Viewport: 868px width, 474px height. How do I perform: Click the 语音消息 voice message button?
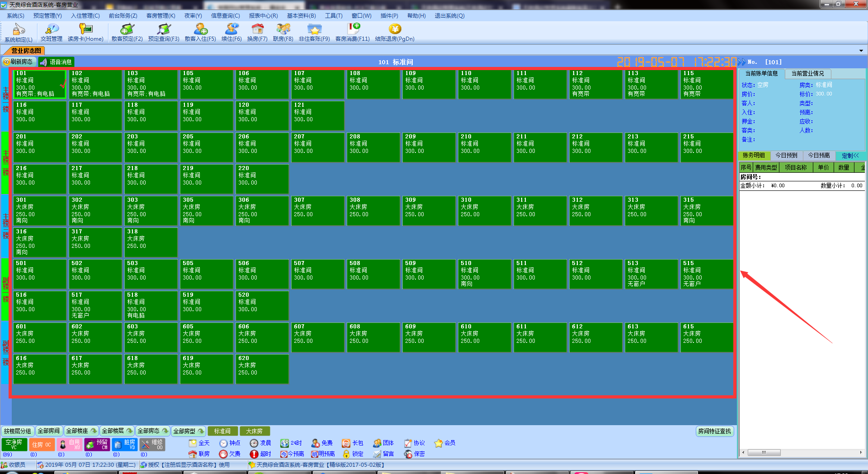point(56,62)
